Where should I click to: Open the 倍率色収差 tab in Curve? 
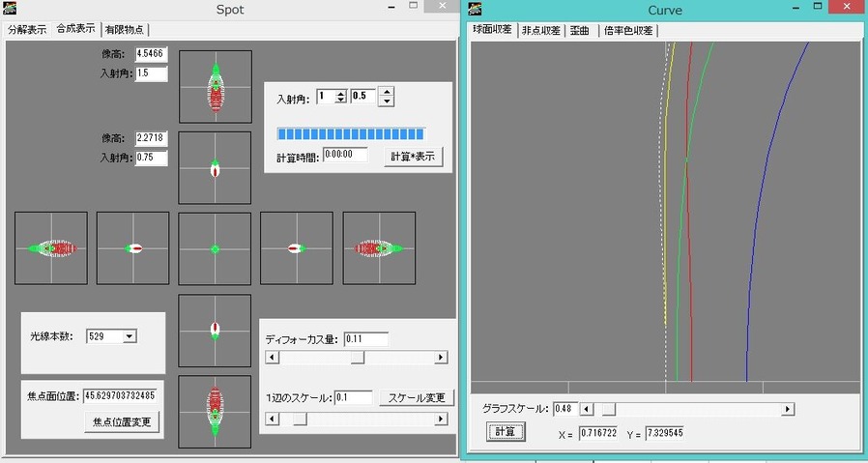(x=628, y=31)
